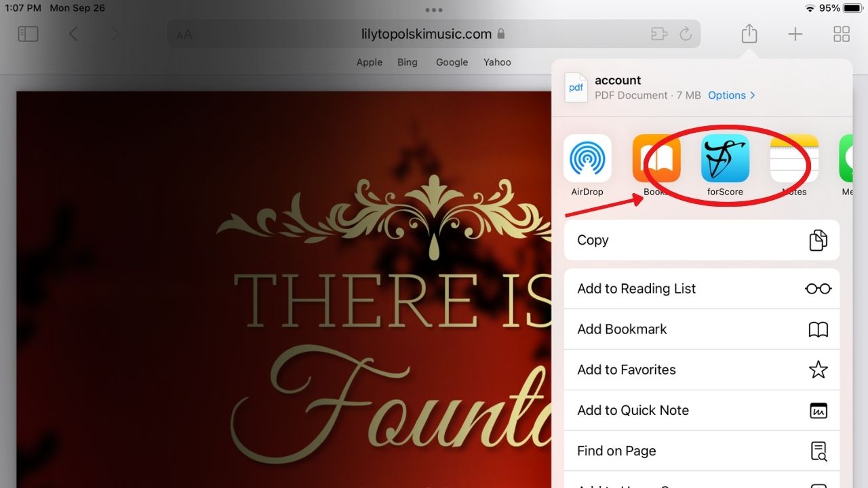
Task: Tap the Wi-Fi icon in the status bar
Action: [x=810, y=8]
